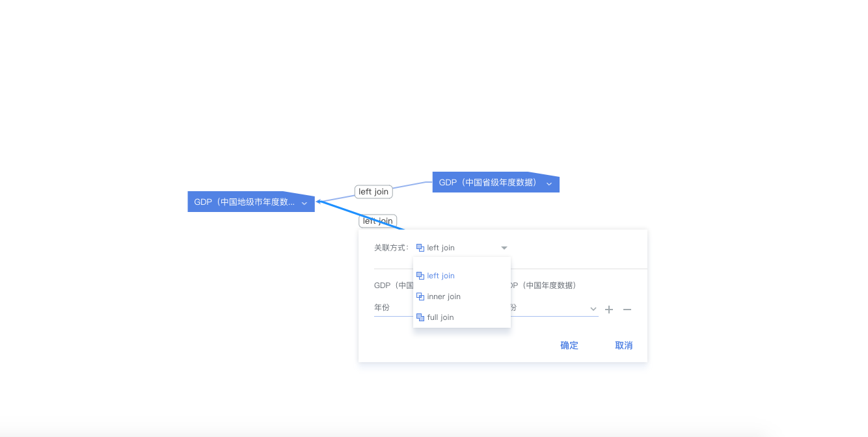
Task: Click the partly hidden lower 'left join' label
Action: tap(377, 221)
